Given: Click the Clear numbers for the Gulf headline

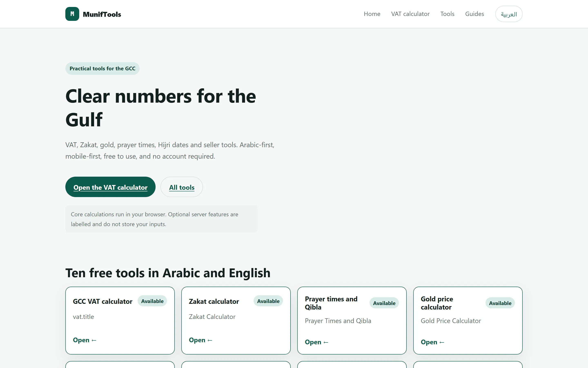Looking at the screenshot, I should coord(161,108).
